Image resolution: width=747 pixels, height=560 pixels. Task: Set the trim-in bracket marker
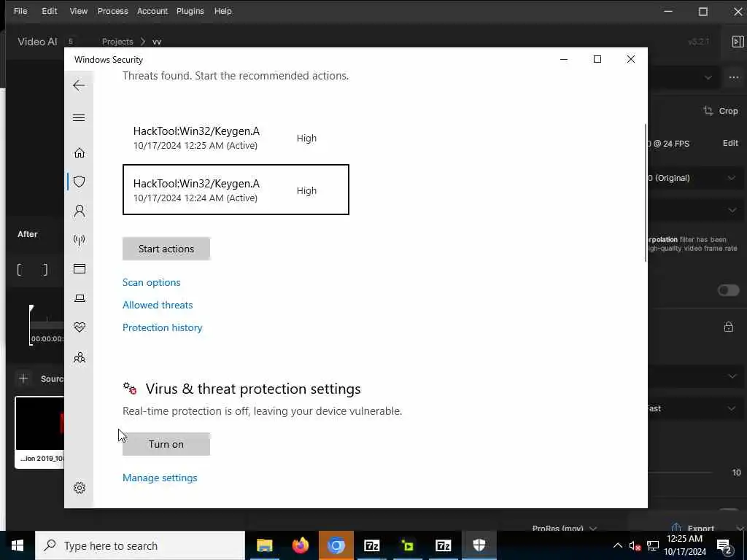(20, 270)
